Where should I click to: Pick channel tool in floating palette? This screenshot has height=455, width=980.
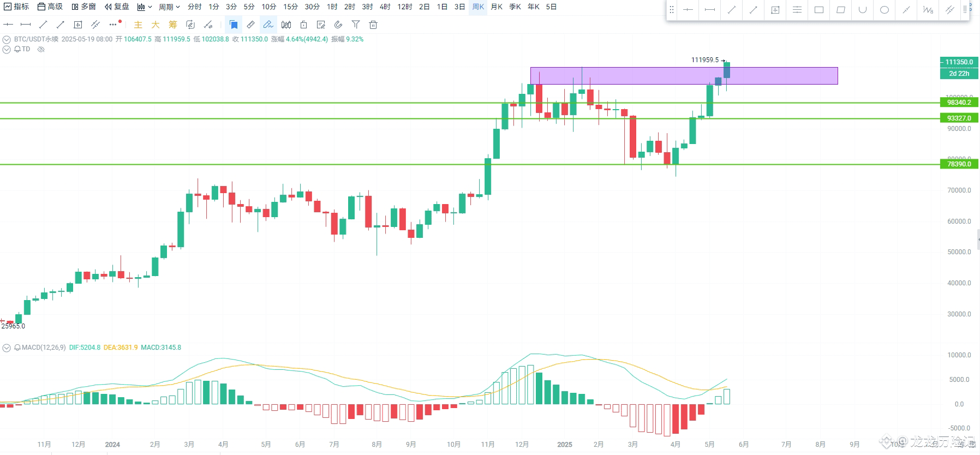point(950,10)
